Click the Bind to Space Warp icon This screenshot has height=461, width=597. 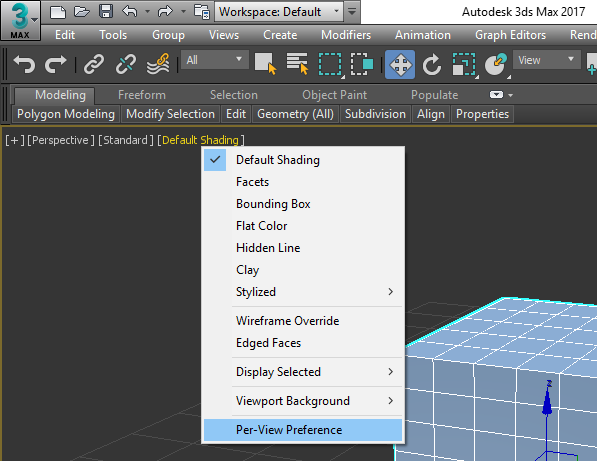point(158,64)
